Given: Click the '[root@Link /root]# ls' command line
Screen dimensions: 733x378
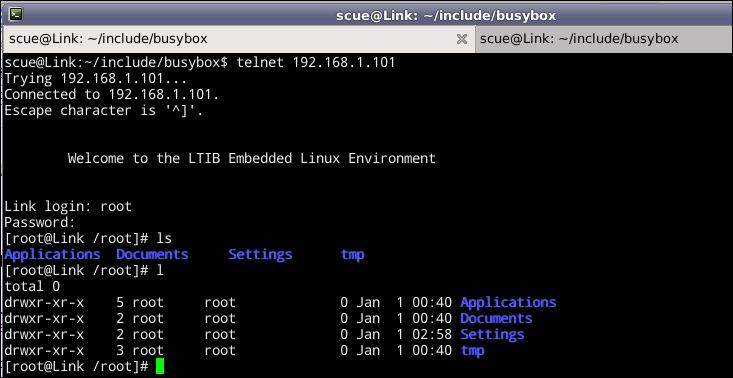Looking at the screenshot, I should pyautogui.click(x=88, y=238).
